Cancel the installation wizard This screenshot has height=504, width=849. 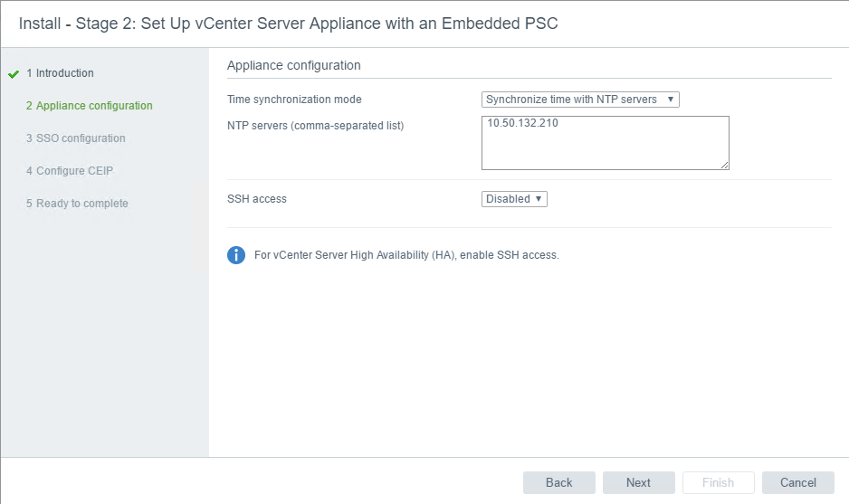coord(797,482)
